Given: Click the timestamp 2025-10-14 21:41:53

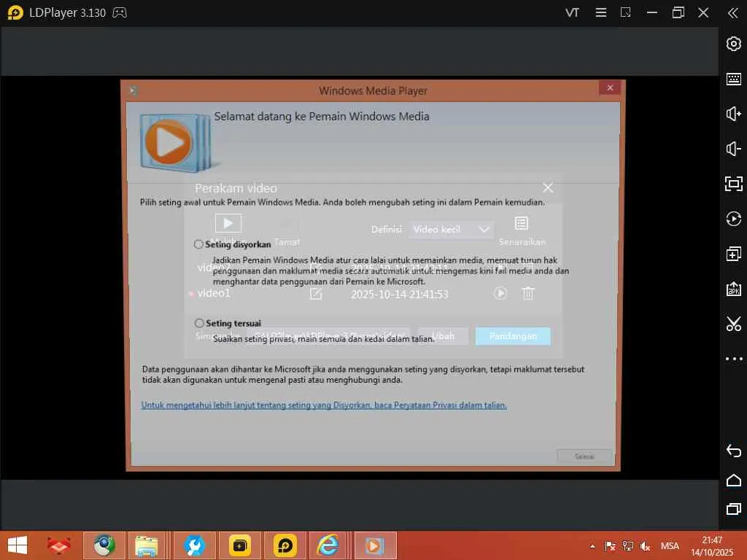Looking at the screenshot, I should pos(399,295).
